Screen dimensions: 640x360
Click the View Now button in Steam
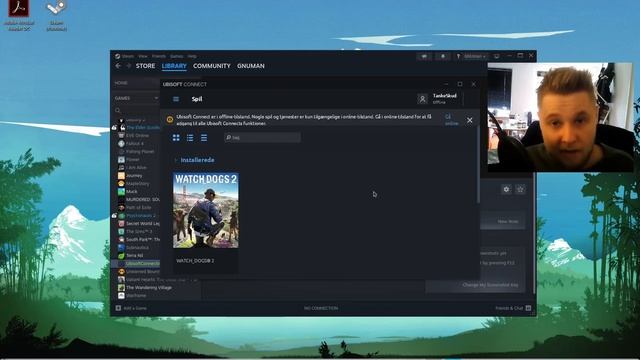508,222
